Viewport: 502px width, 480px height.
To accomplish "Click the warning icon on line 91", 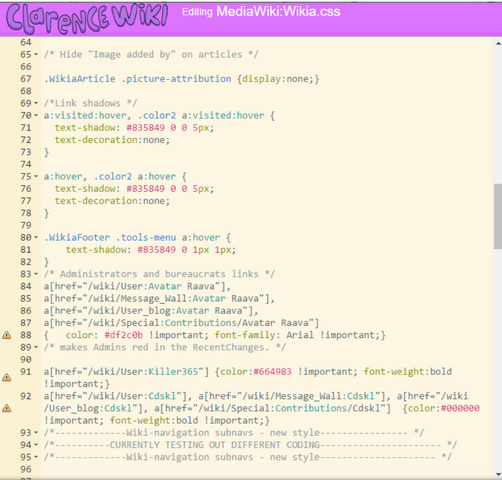I will point(7,377).
